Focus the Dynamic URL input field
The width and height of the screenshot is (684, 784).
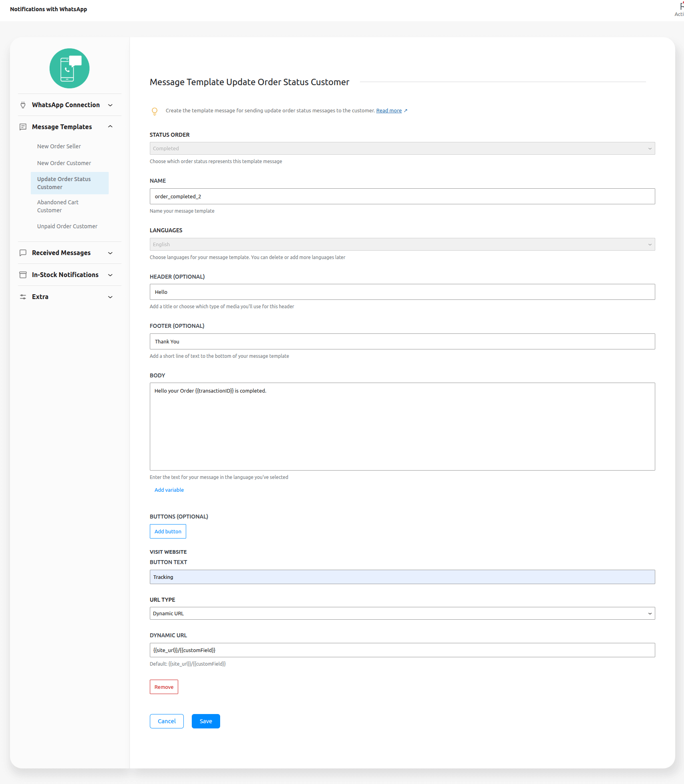click(x=402, y=650)
